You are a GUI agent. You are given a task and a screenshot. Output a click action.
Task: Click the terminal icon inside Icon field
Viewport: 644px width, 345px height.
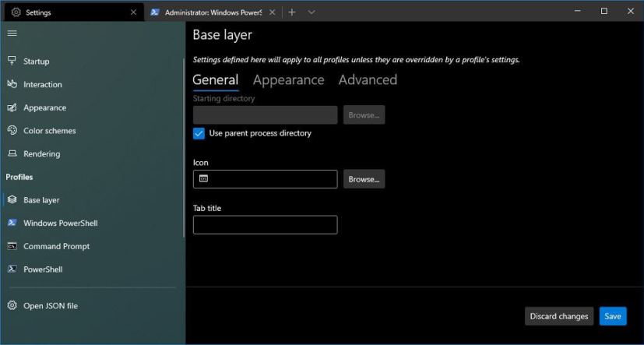pos(203,178)
